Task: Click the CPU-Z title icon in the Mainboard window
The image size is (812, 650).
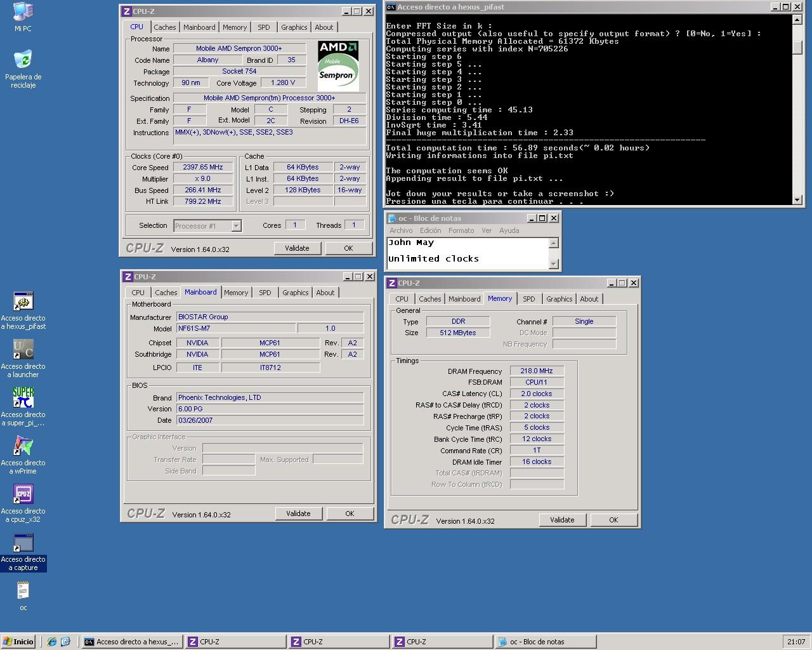Action: click(x=128, y=277)
